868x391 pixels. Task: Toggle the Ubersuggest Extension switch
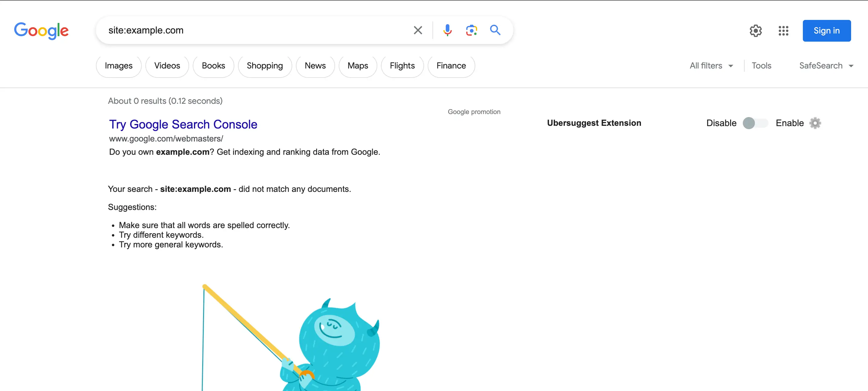755,123
